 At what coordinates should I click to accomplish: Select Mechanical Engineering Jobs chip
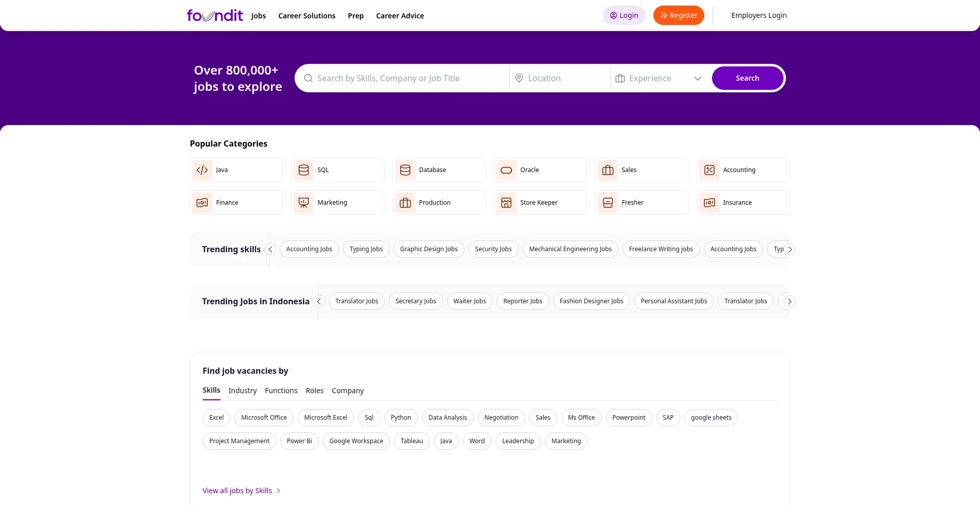570,249
